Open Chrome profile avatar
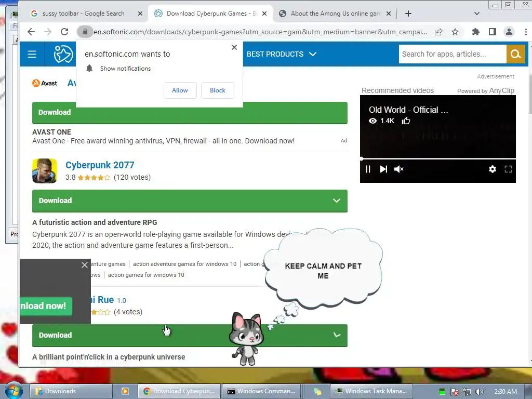 (509, 32)
